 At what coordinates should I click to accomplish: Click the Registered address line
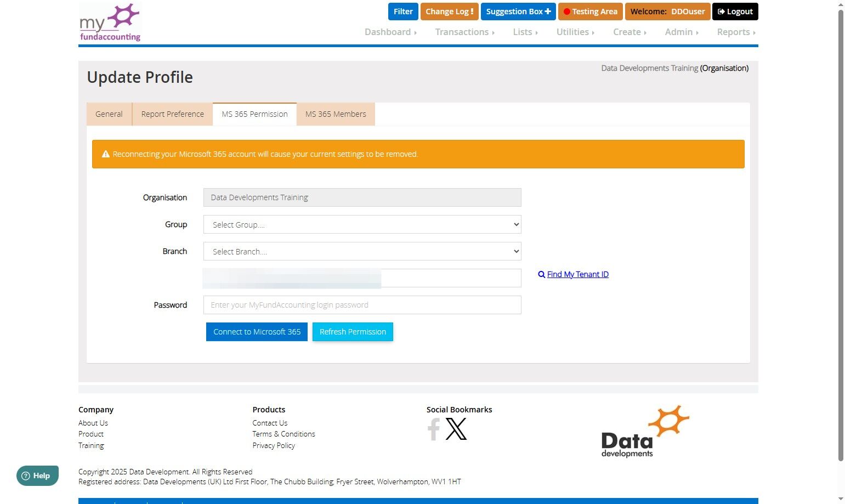coord(270,482)
